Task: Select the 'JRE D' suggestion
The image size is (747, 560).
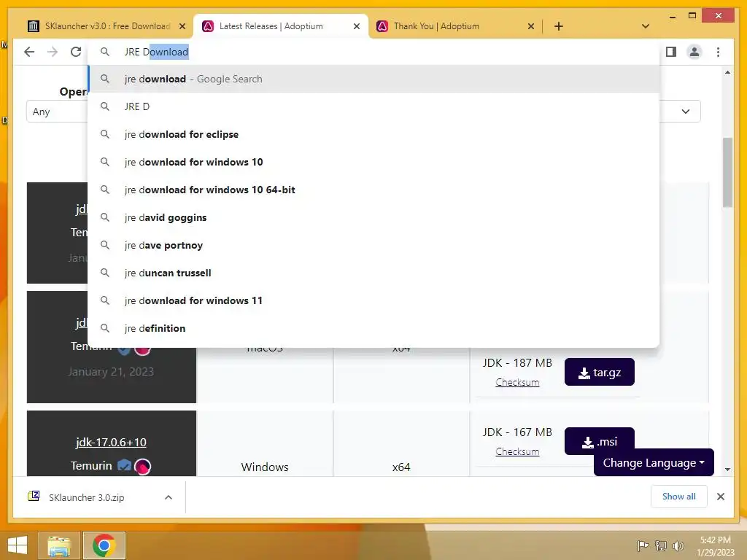Action: tap(374, 106)
